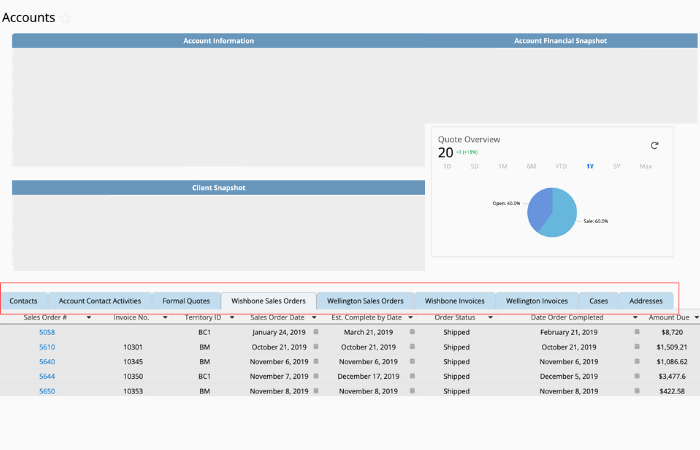Open Sales Order # column dropdown

point(89,317)
